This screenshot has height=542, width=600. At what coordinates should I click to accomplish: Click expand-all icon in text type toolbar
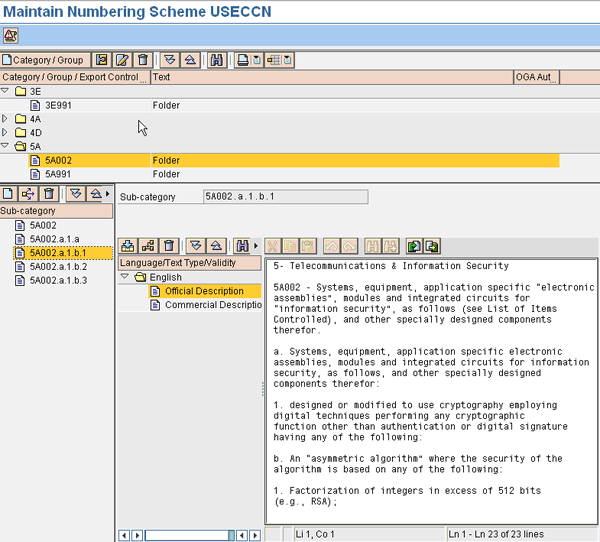click(196, 246)
